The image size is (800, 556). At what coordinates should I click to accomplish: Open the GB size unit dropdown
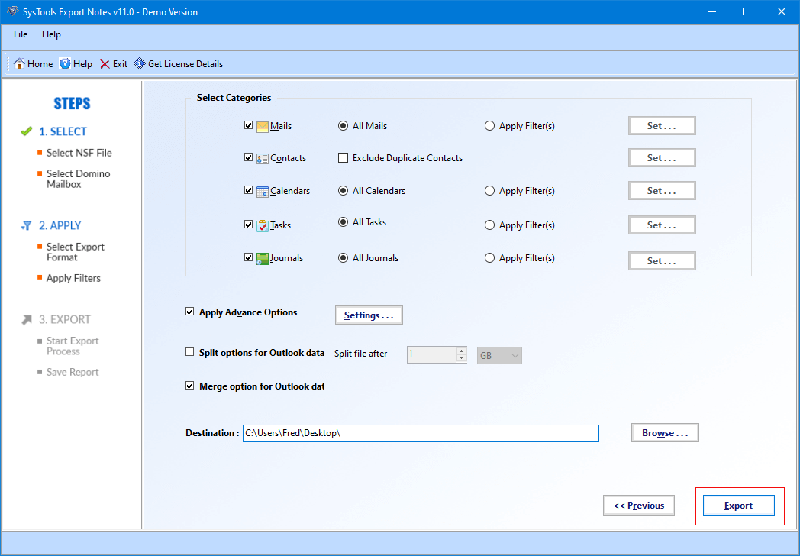pyautogui.click(x=499, y=356)
